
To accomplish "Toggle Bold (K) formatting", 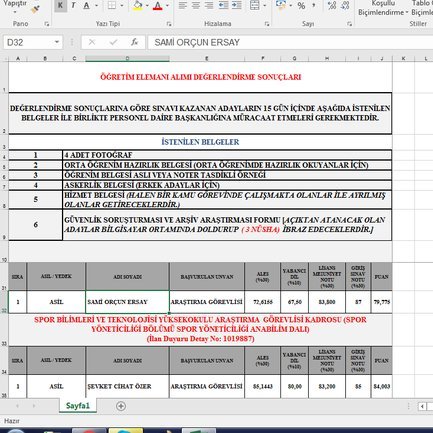I will pos(60,6).
